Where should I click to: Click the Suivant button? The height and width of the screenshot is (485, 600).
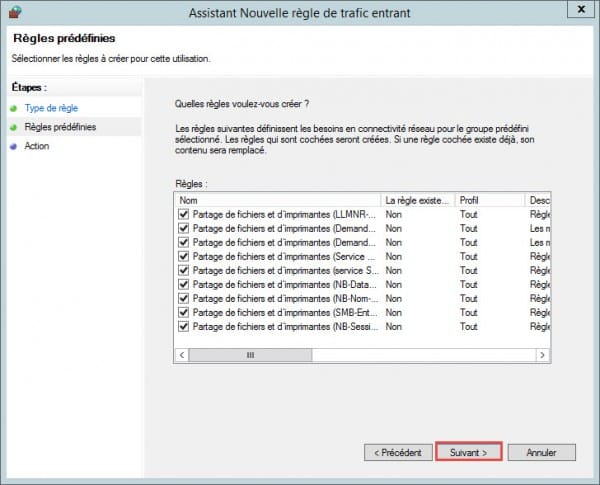pyautogui.click(x=468, y=452)
